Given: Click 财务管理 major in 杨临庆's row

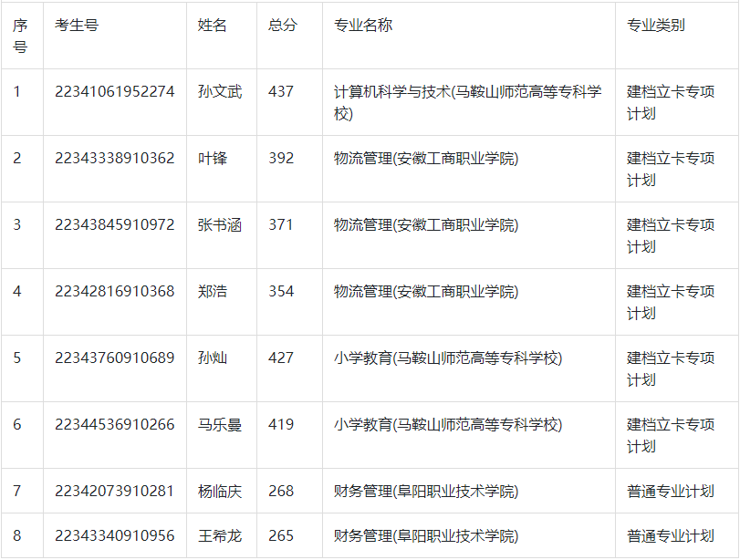Looking at the screenshot, I should [426, 491].
